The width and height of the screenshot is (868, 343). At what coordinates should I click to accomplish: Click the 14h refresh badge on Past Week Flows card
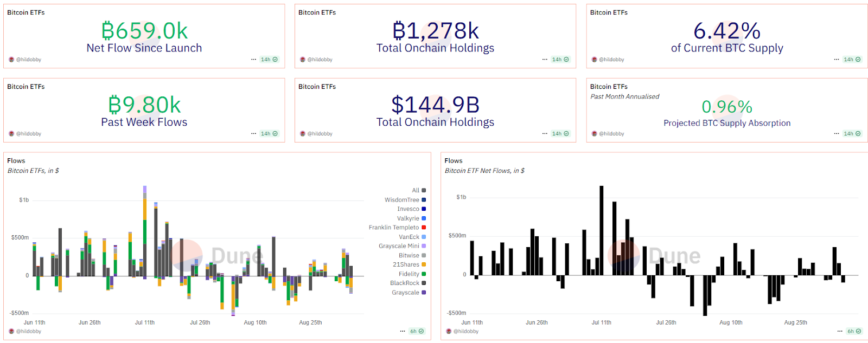pos(269,134)
